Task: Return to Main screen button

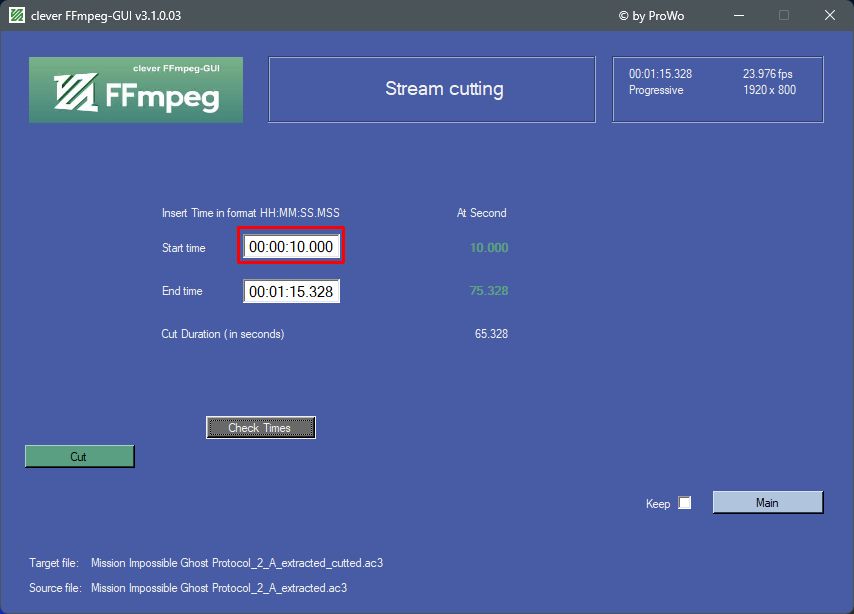Action: (x=768, y=502)
